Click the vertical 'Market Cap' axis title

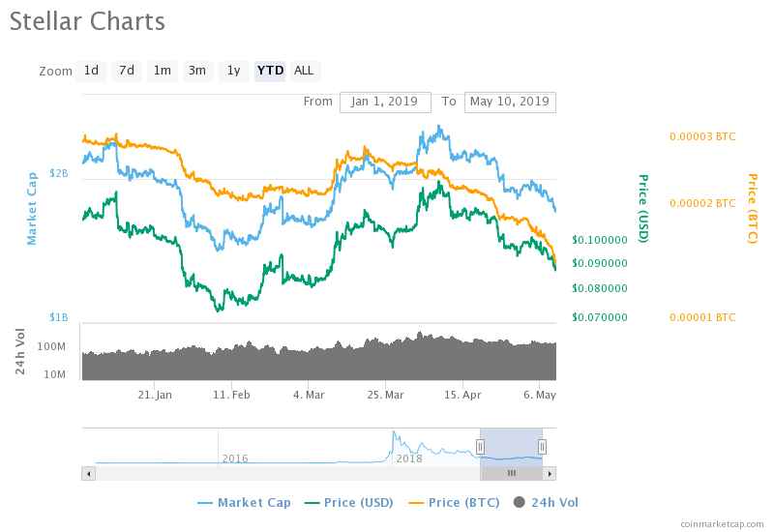[32, 208]
